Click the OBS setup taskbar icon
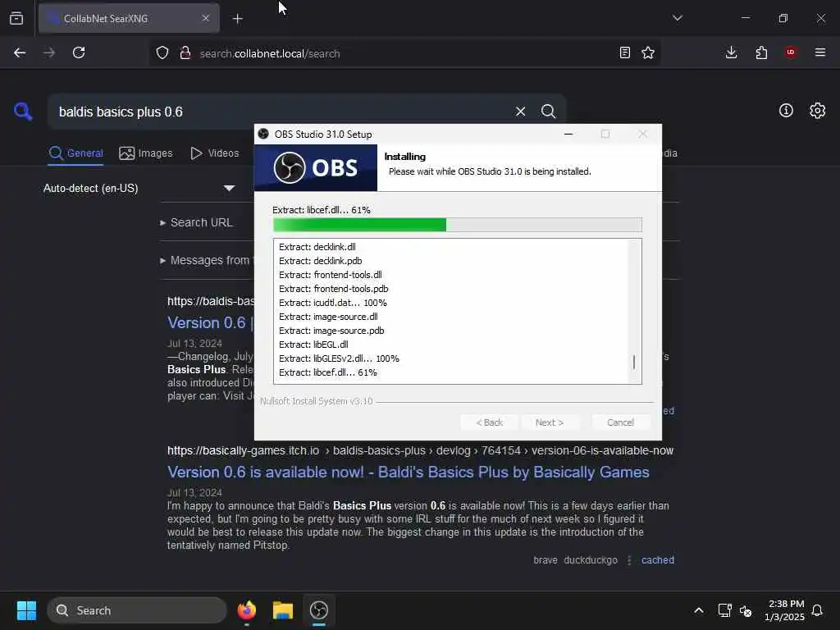 point(319,610)
